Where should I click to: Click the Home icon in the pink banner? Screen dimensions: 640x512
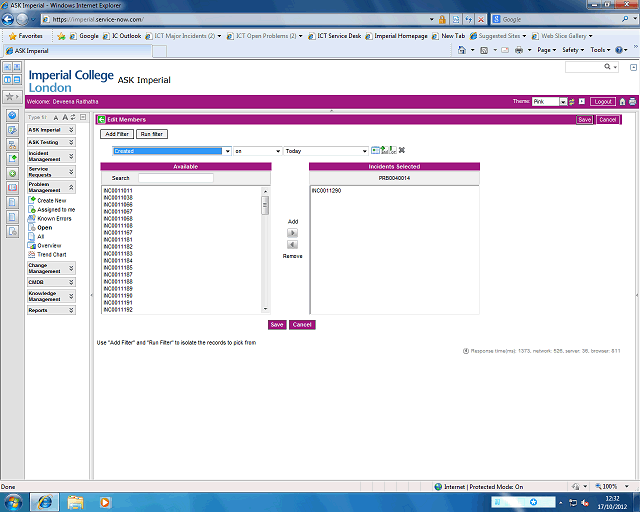click(622, 102)
